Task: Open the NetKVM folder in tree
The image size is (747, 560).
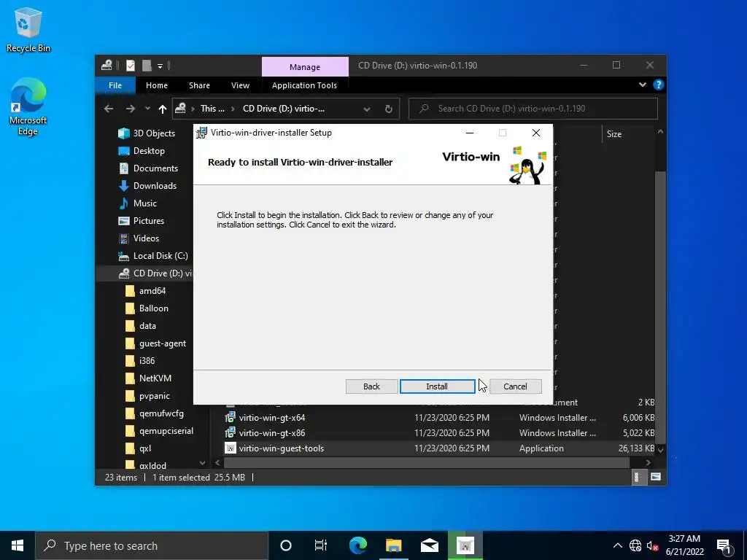Action: 148,378
